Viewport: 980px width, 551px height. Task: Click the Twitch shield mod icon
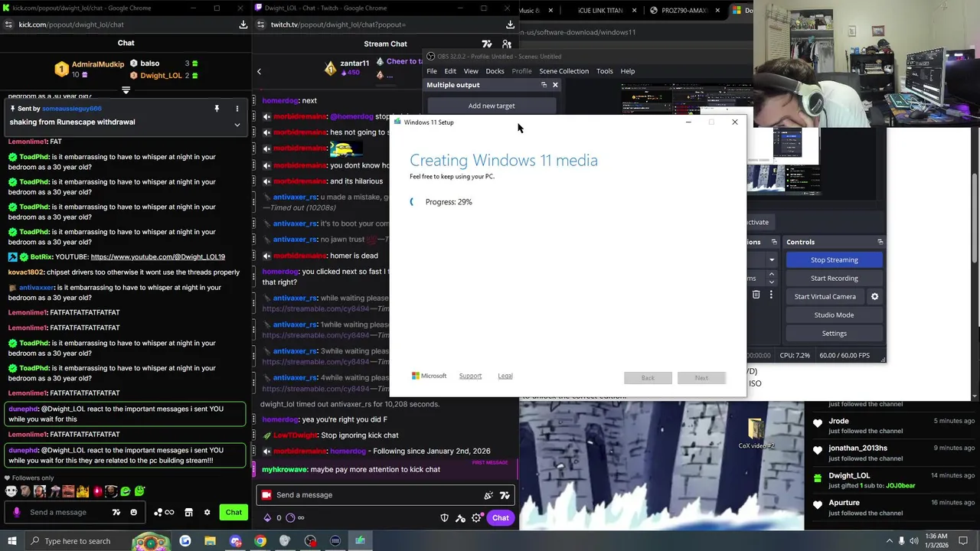[x=444, y=518]
